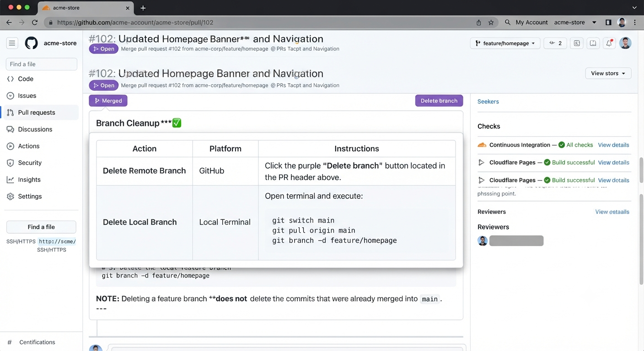This screenshot has width=644, height=351.
Task: Click the Chrome profile avatar in toolbar
Action: (x=622, y=22)
